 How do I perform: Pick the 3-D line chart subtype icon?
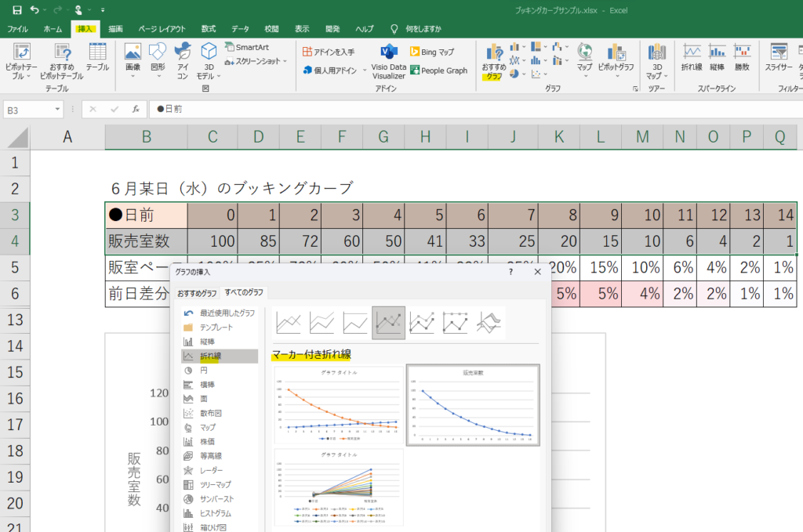click(x=489, y=322)
